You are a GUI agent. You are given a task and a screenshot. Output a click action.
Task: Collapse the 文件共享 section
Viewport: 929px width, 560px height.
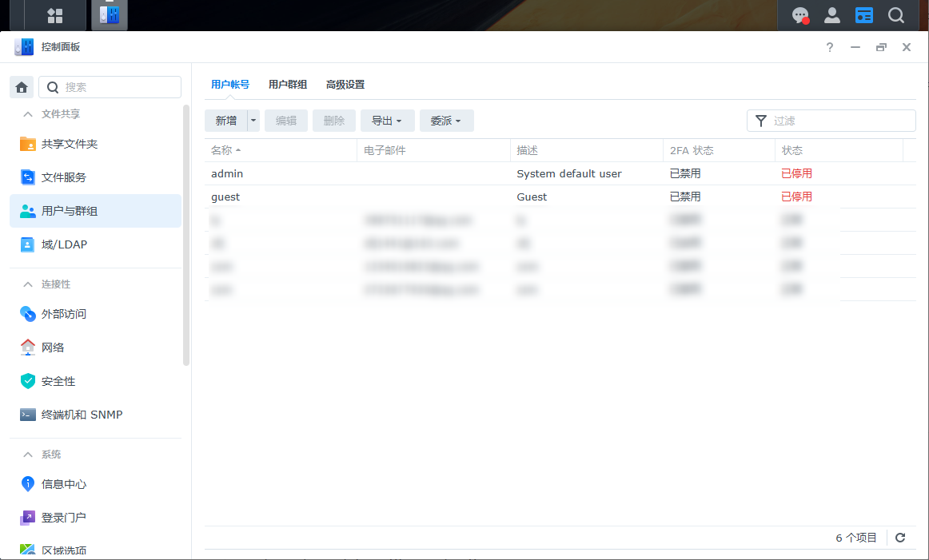pyautogui.click(x=28, y=114)
